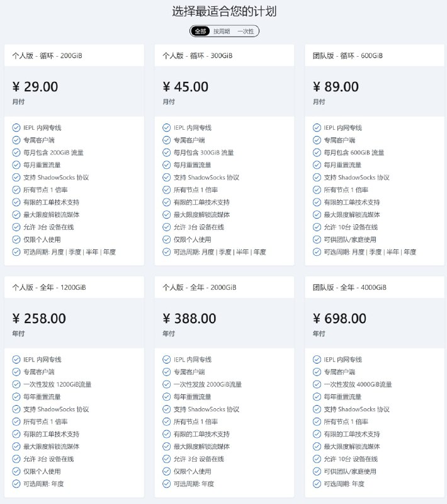Click check icon beside 可供团队/家庭使用 in 600GiB plan
The image size is (447, 504).
(x=317, y=240)
